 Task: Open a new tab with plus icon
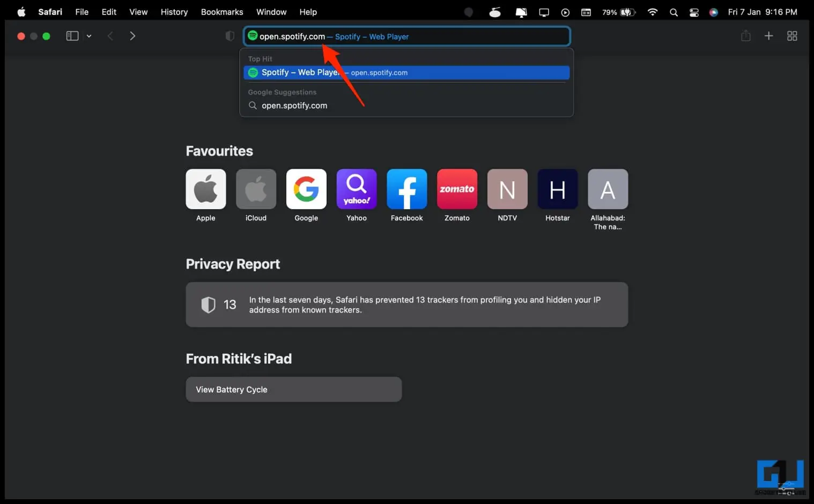pyautogui.click(x=769, y=36)
